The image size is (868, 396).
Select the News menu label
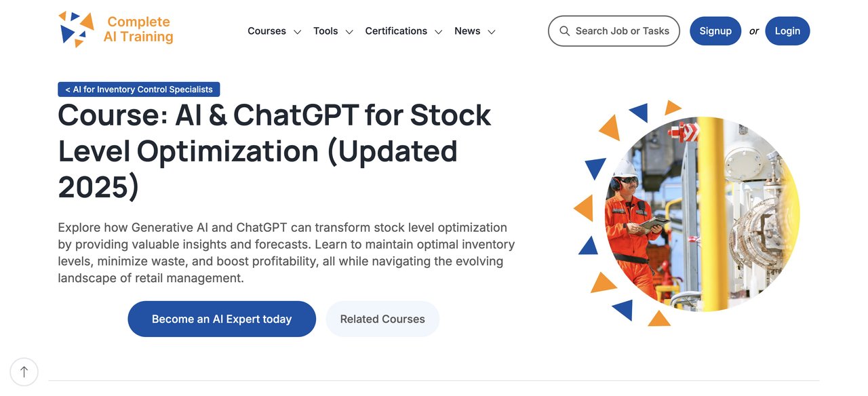point(467,31)
